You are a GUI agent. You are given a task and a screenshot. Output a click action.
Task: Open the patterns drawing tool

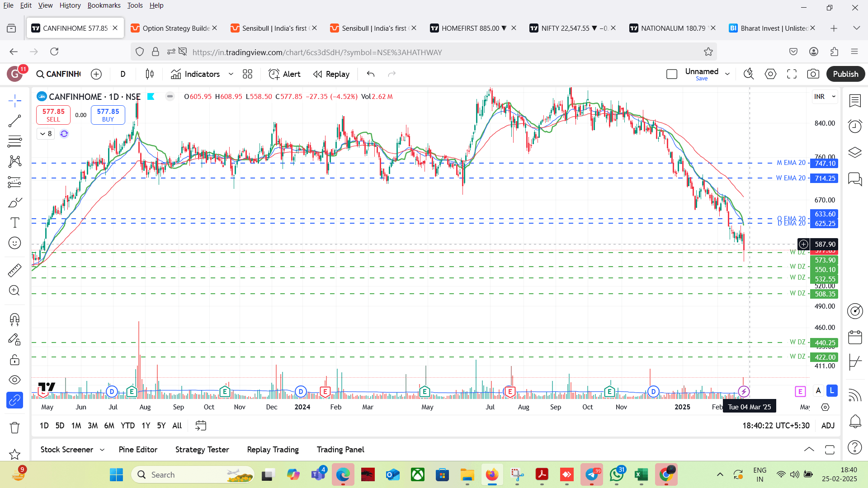14,161
